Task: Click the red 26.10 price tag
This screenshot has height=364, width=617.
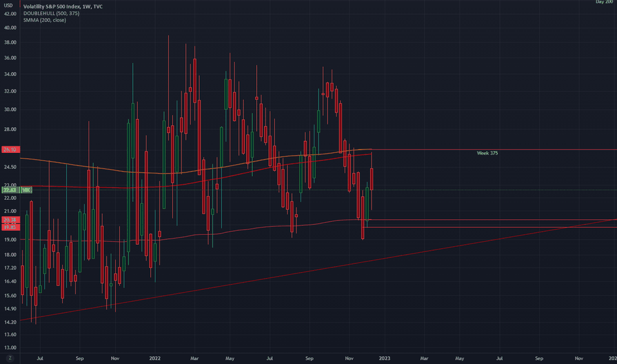Action: [x=10, y=150]
